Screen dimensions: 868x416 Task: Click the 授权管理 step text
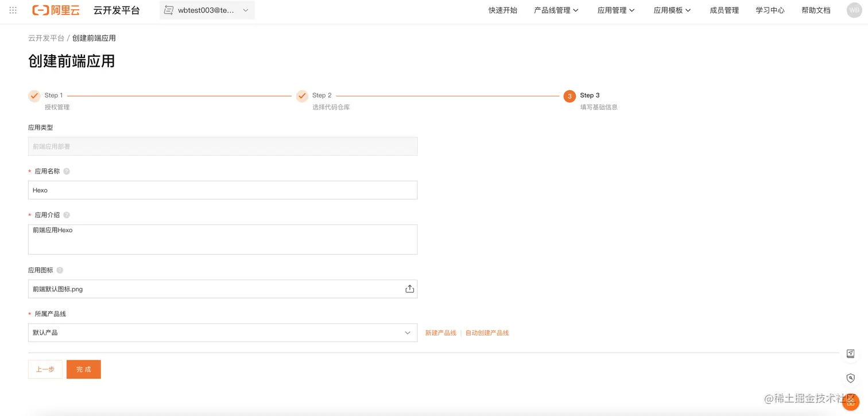57,107
